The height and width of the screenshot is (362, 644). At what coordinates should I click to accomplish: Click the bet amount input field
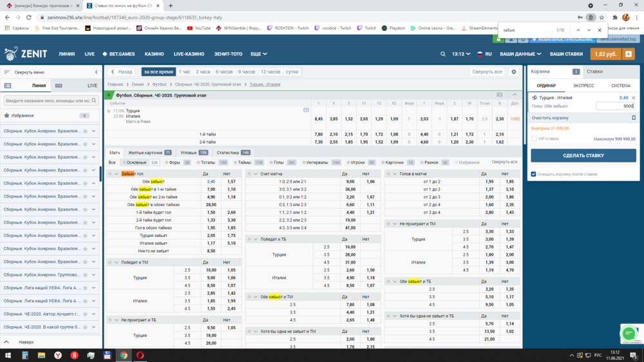[x=615, y=106]
